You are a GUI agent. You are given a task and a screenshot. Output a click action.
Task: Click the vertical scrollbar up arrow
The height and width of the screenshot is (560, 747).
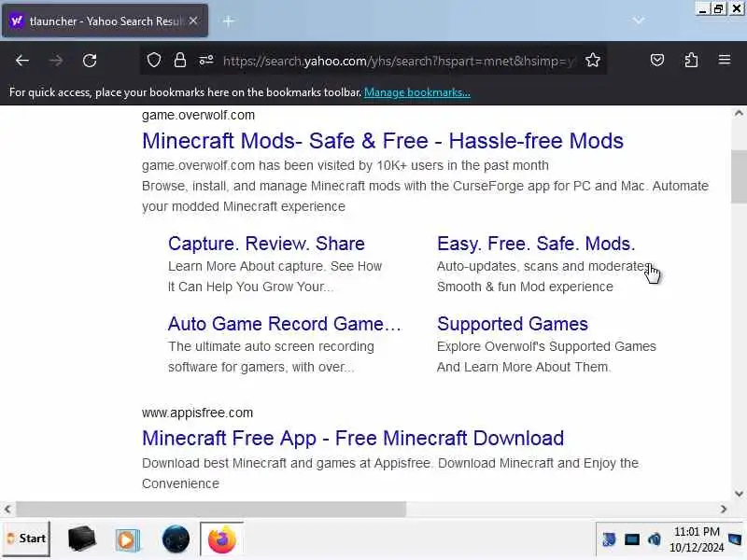[x=739, y=113]
